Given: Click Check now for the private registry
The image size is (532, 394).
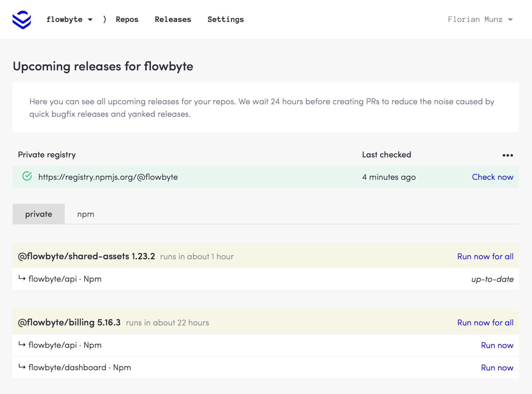Looking at the screenshot, I should 492,177.
